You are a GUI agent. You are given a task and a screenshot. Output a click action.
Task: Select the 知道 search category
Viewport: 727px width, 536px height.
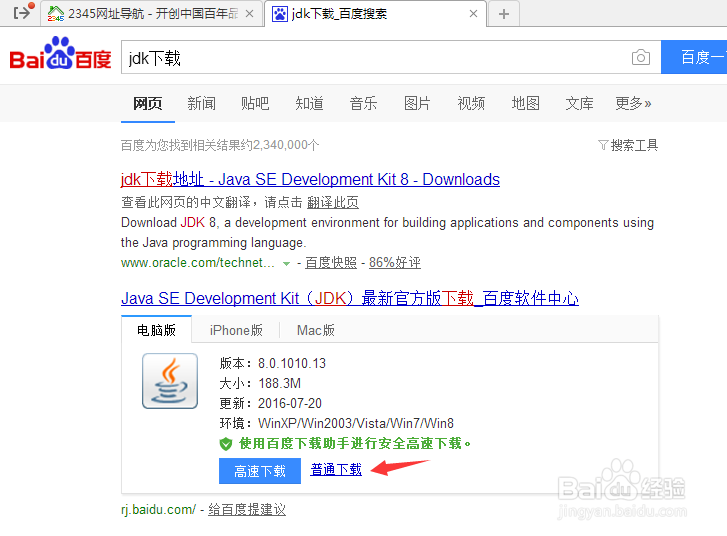[309, 103]
